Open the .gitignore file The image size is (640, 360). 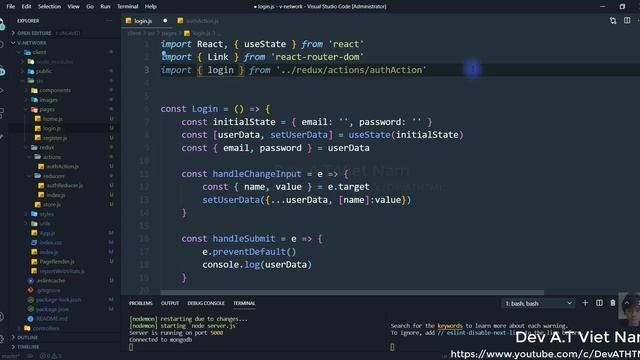point(48,290)
